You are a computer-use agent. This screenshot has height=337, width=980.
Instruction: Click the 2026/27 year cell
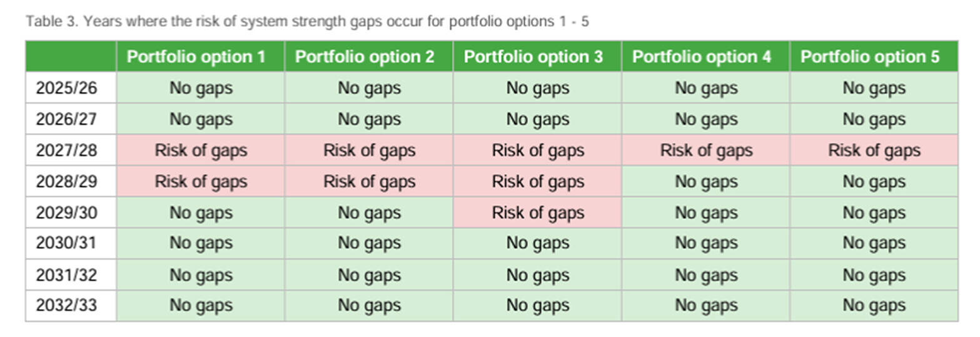[68, 119]
